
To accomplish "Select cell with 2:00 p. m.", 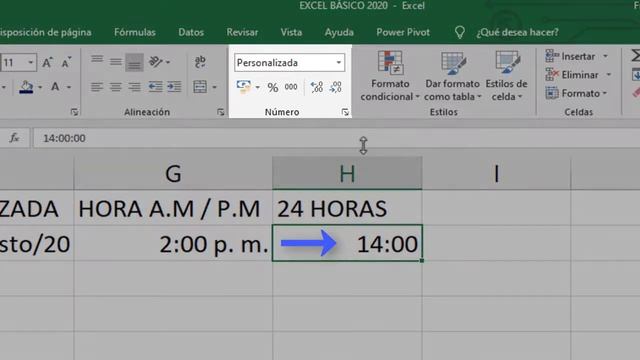I will [173, 244].
